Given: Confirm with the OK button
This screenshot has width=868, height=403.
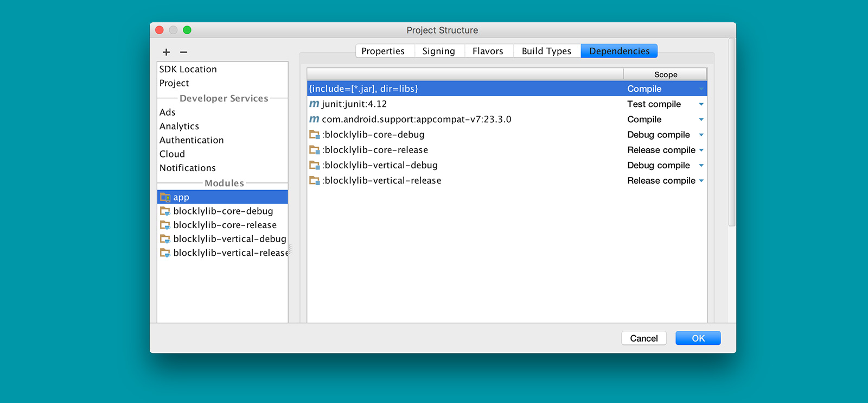Looking at the screenshot, I should point(698,338).
